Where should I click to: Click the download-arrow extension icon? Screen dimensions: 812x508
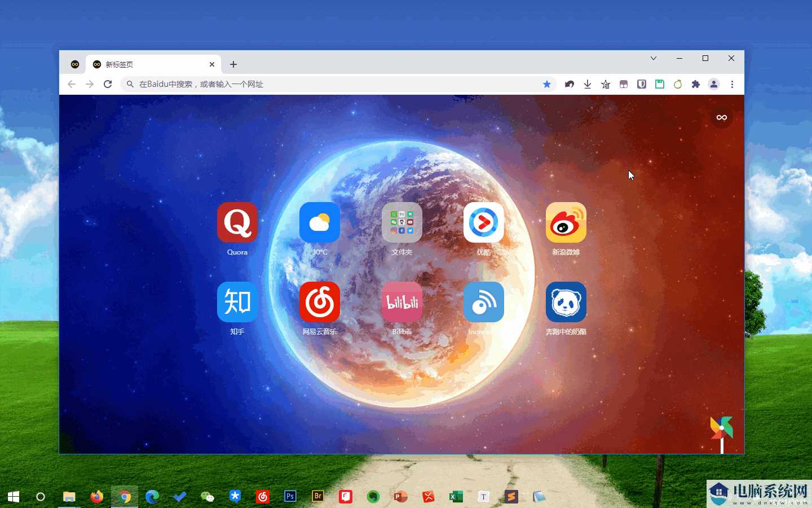tap(588, 84)
